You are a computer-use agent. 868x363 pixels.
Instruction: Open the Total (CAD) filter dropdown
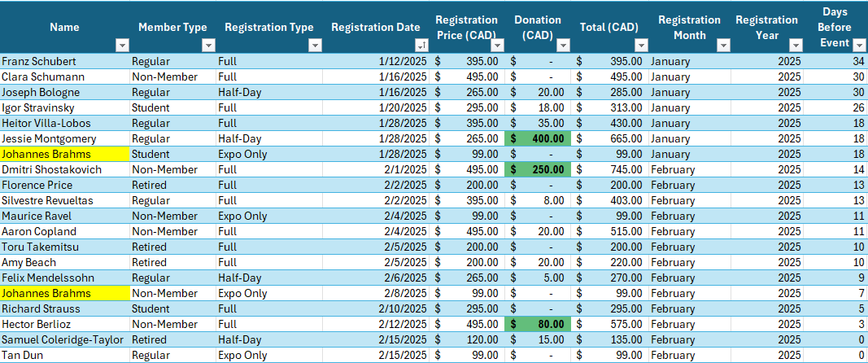(x=641, y=46)
